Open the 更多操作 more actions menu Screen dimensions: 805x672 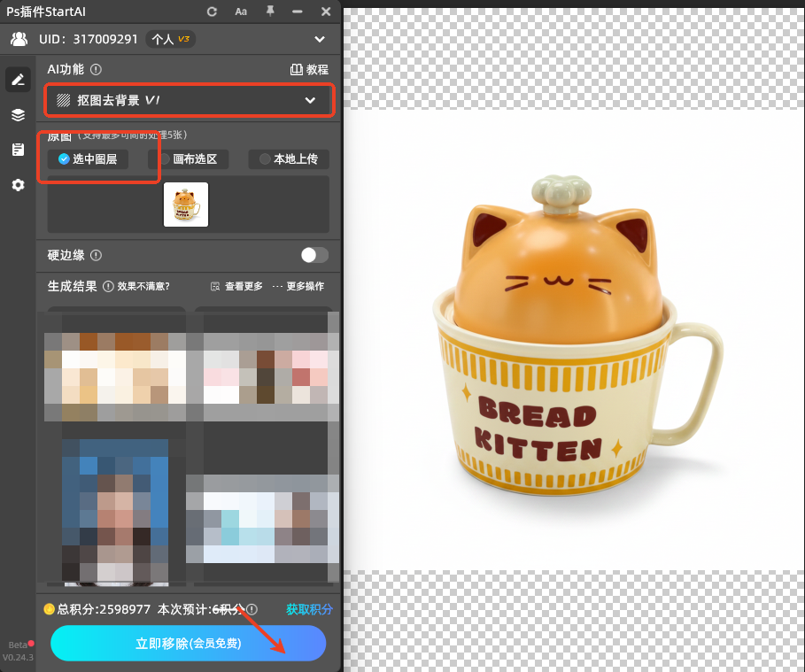coord(298,287)
